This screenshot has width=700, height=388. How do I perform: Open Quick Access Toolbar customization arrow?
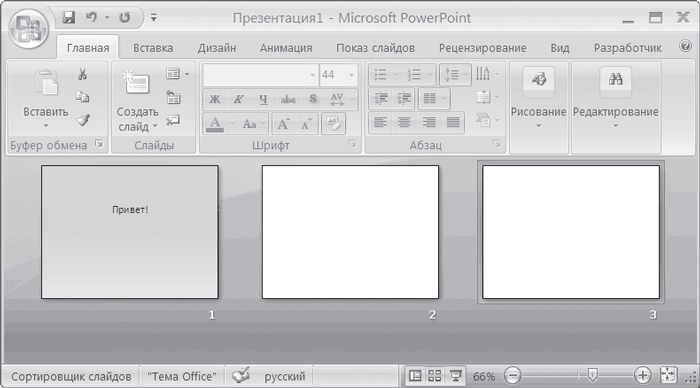point(154,18)
